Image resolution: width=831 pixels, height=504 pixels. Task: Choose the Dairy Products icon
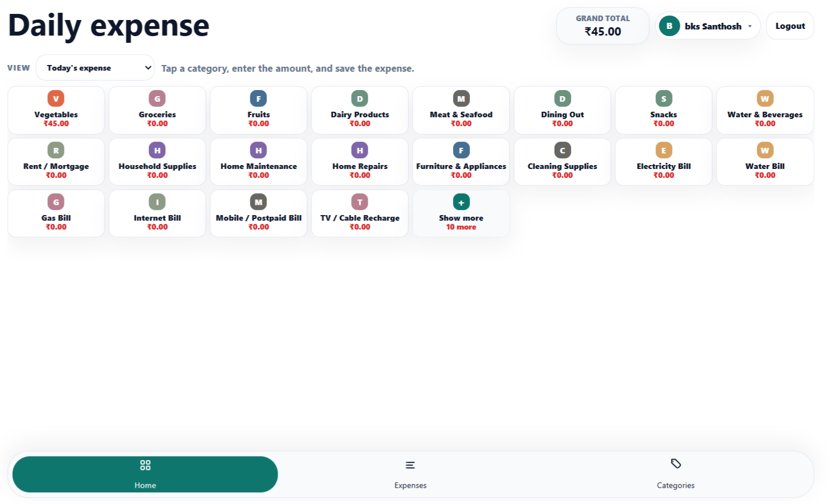359,98
